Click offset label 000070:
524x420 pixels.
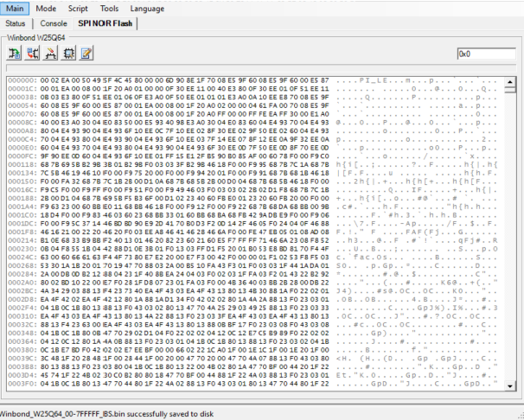(x=22, y=114)
